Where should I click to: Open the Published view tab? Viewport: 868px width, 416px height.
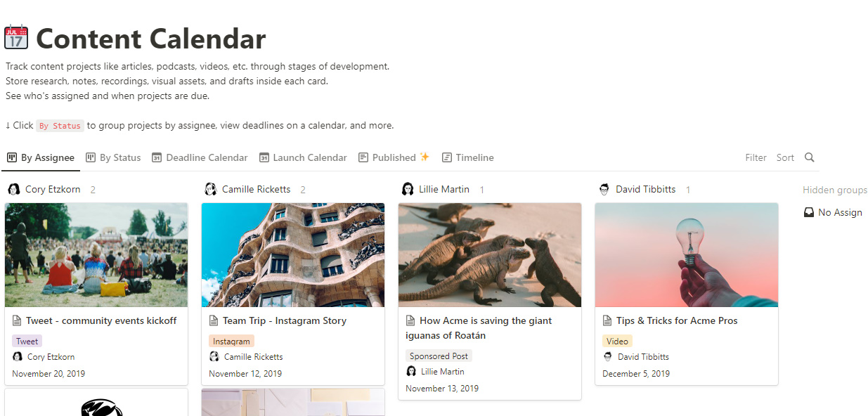click(x=394, y=157)
